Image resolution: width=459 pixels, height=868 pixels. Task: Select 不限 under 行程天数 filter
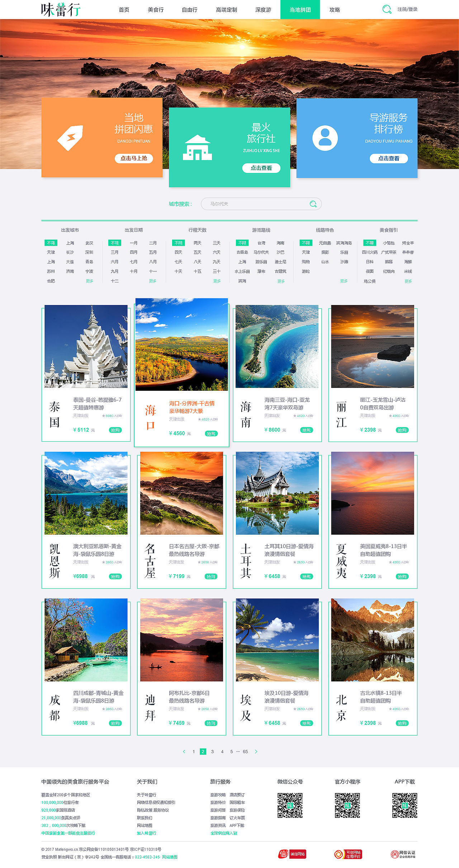click(x=179, y=243)
